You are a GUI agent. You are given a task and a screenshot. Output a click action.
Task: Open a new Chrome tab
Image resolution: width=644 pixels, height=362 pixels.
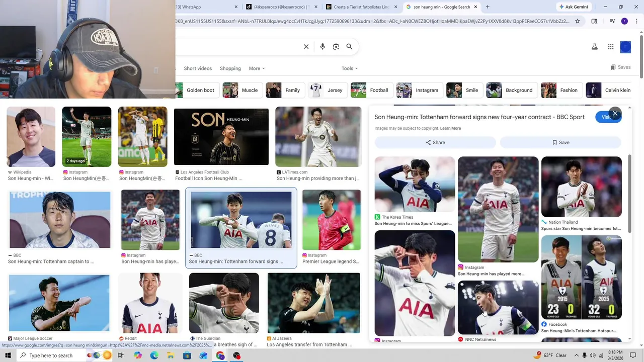point(488,7)
